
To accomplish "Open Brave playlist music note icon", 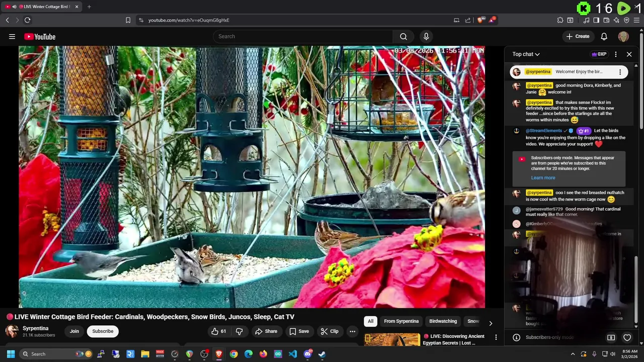I will (586, 20).
